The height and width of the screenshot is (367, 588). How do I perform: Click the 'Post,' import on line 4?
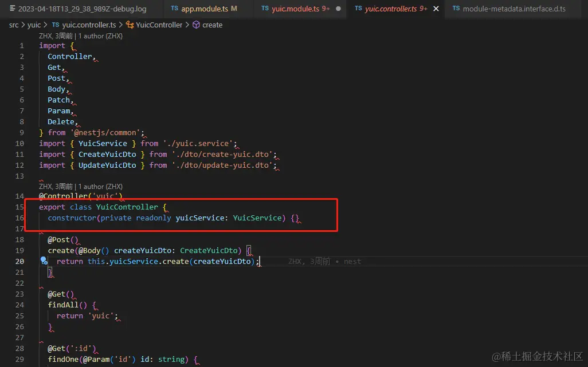point(58,78)
